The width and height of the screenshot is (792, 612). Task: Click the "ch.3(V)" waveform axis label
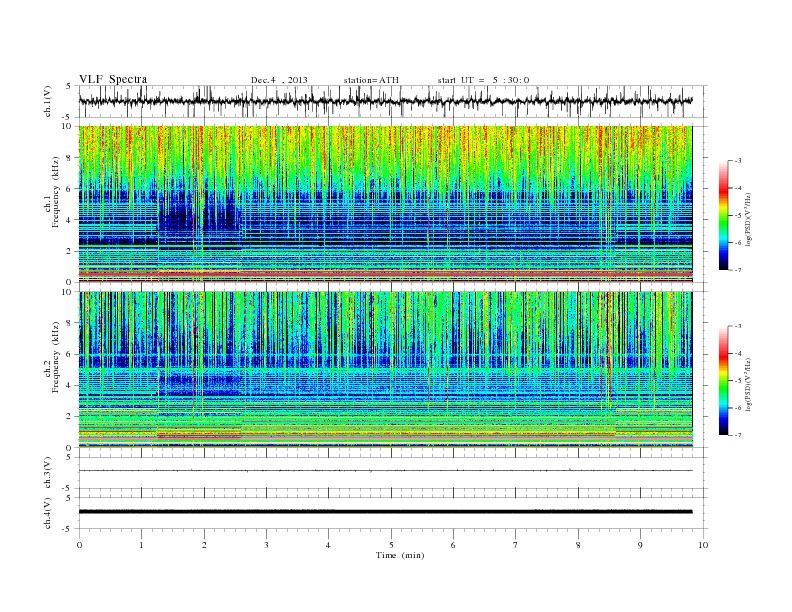click(x=48, y=473)
